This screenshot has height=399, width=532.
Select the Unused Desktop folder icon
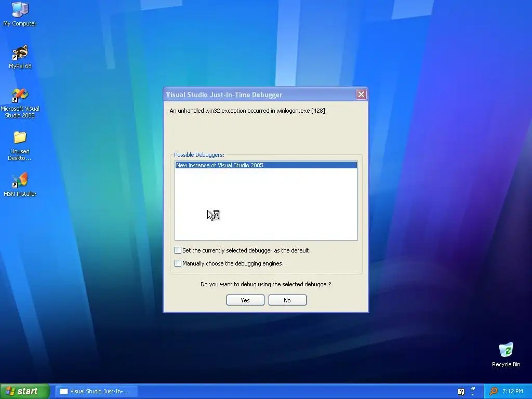pyautogui.click(x=20, y=146)
